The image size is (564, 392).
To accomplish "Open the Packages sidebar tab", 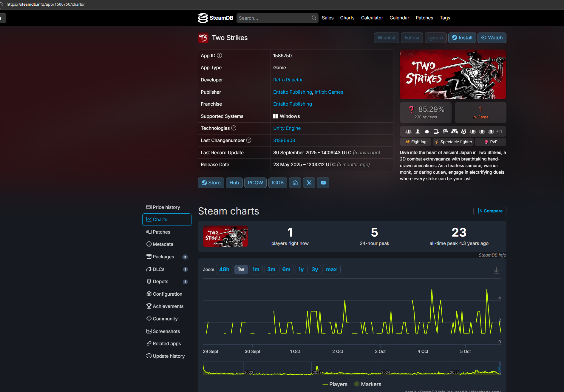I will click(167, 257).
